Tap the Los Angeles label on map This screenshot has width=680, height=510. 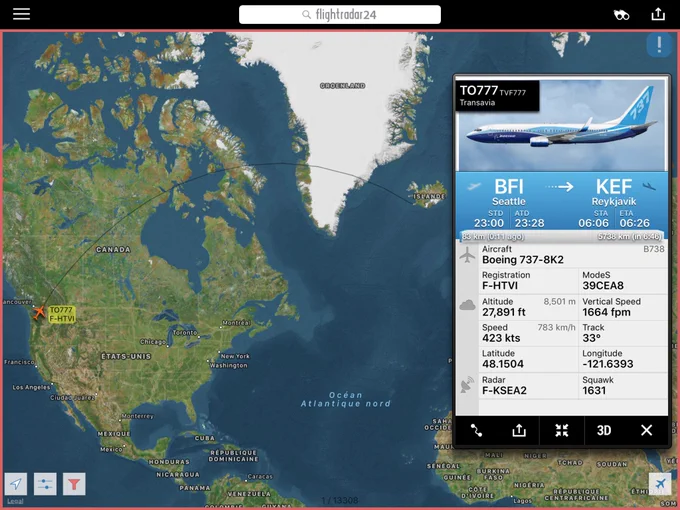tap(32, 387)
